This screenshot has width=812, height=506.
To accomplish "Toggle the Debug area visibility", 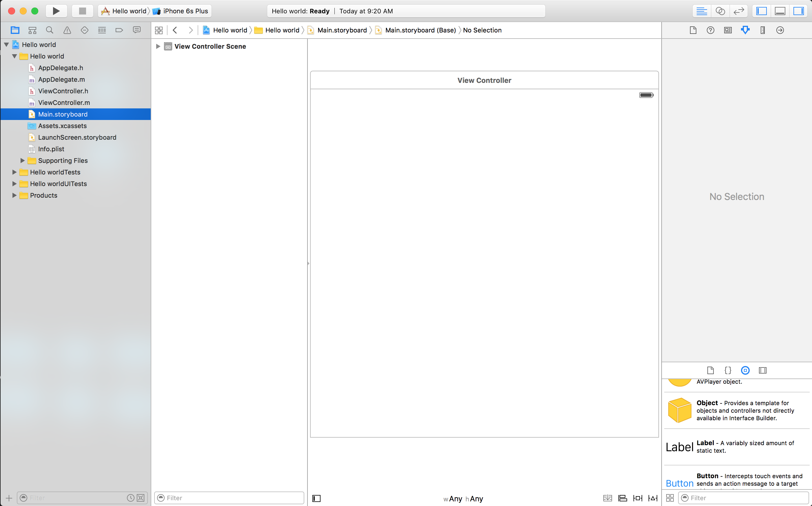I will coord(780,11).
